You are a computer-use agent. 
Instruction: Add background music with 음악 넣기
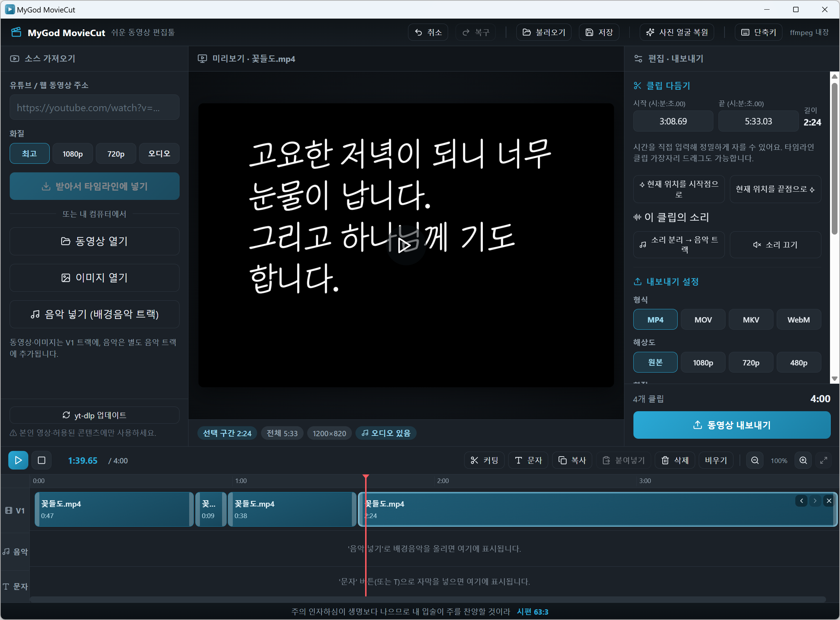pyautogui.click(x=94, y=314)
